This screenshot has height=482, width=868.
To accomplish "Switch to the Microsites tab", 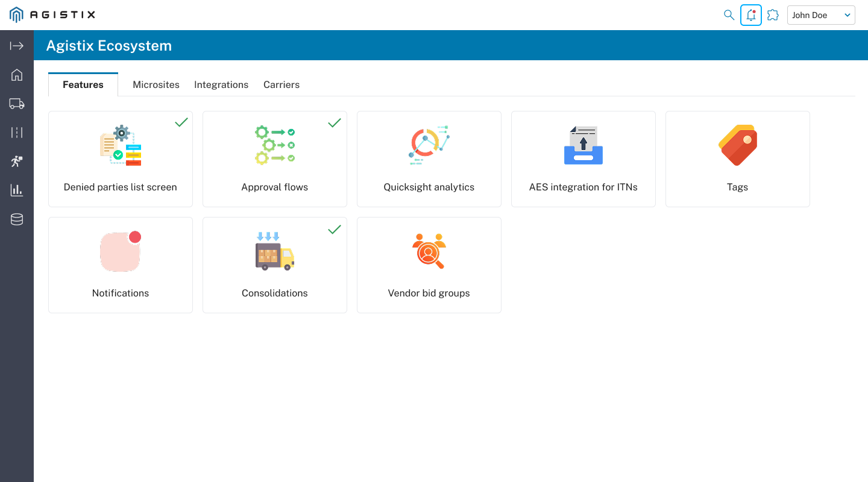I will click(x=156, y=84).
